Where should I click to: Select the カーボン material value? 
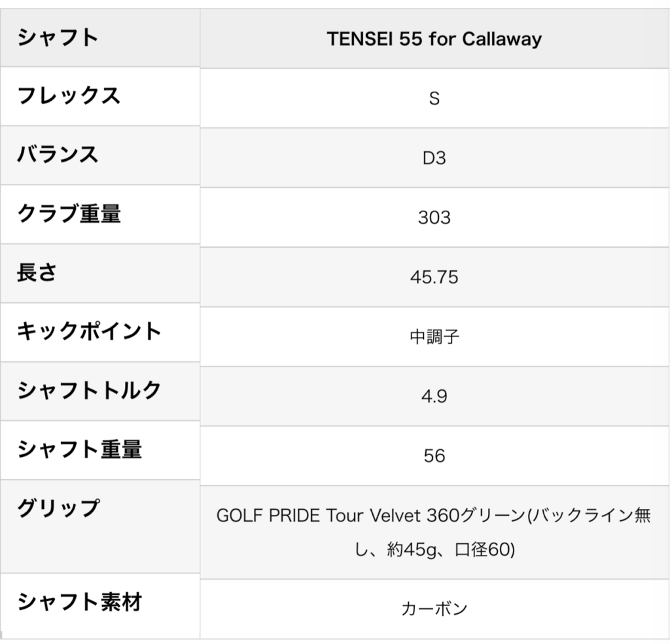[x=434, y=609]
